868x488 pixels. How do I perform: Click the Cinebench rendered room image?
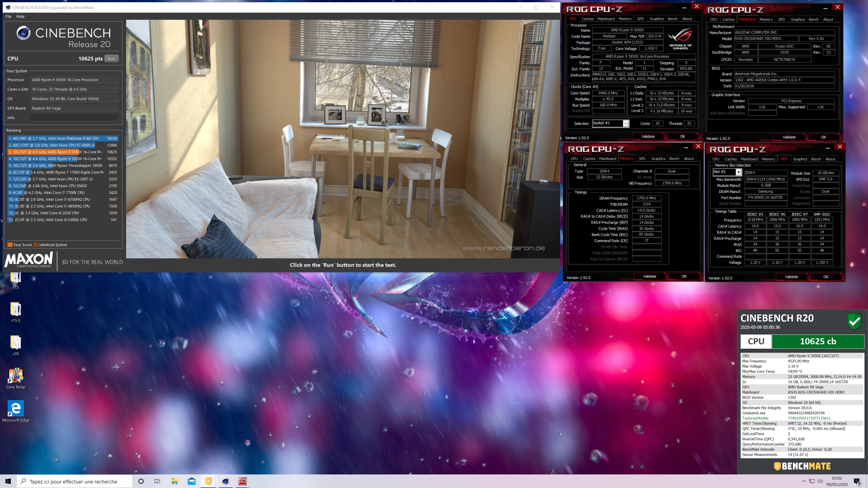[x=343, y=139]
